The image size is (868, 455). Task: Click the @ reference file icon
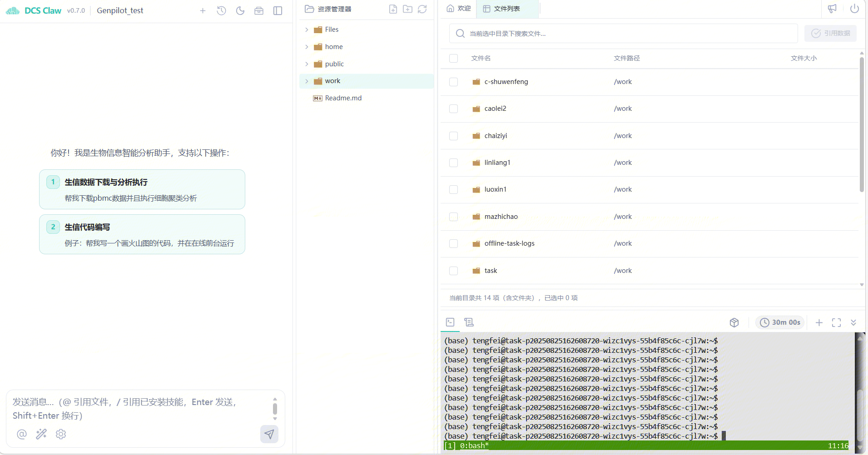point(22,434)
